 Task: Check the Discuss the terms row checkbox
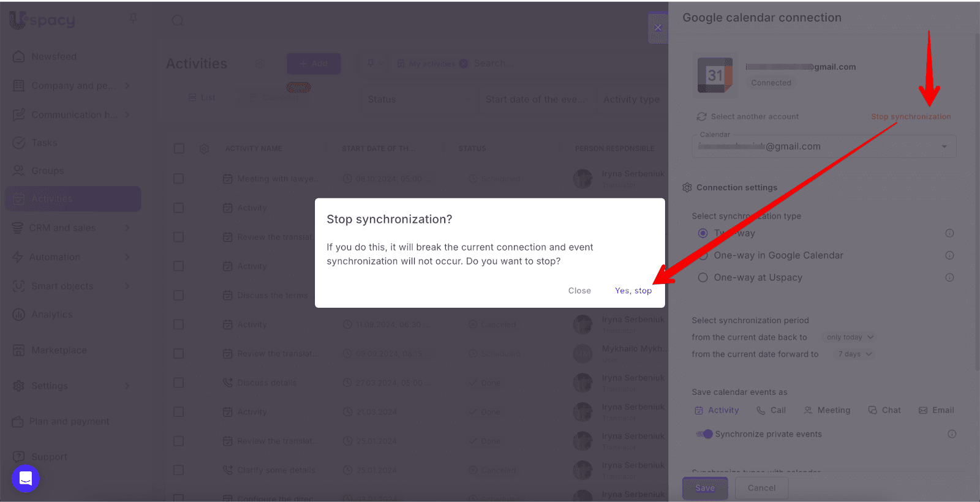pyautogui.click(x=179, y=295)
